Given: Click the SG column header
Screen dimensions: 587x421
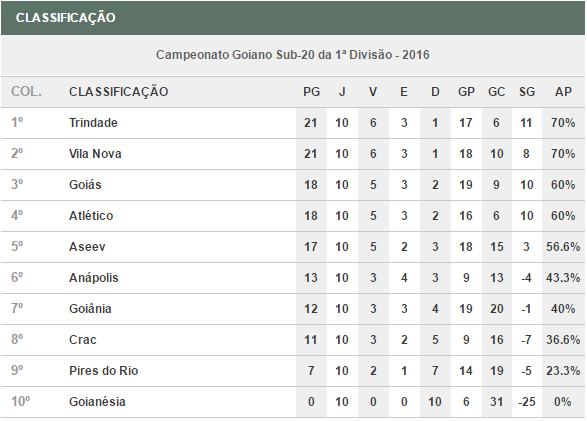Looking at the screenshot, I should tap(526, 92).
